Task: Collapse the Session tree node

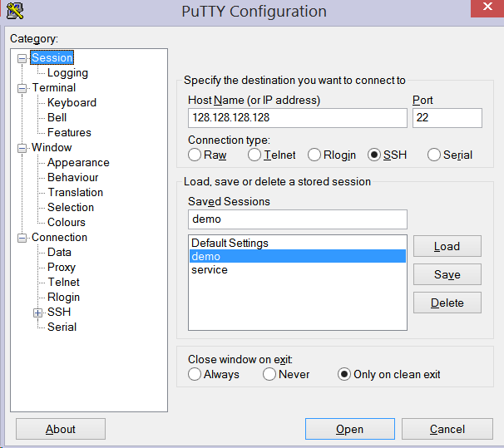Action: pyautogui.click(x=22, y=58)
